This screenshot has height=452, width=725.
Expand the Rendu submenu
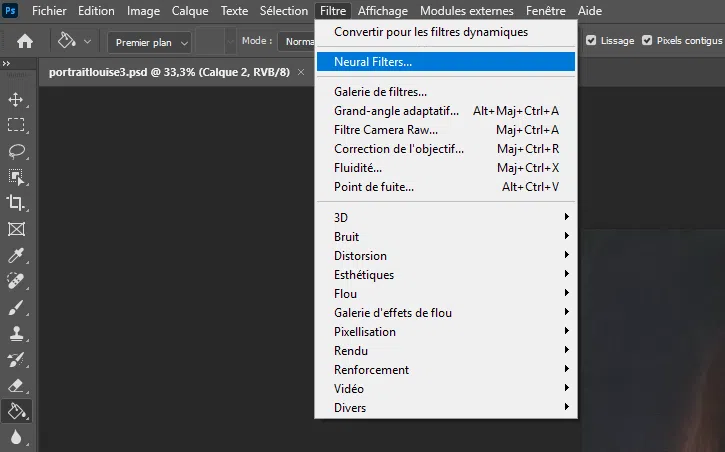(446, 350)
